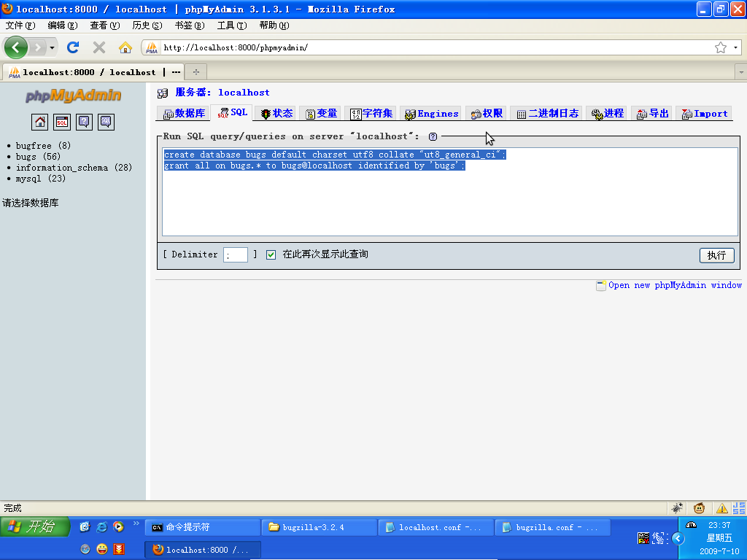
Task: Click the Show Desktop quick launch icon
Action: (x=85, y=526)
